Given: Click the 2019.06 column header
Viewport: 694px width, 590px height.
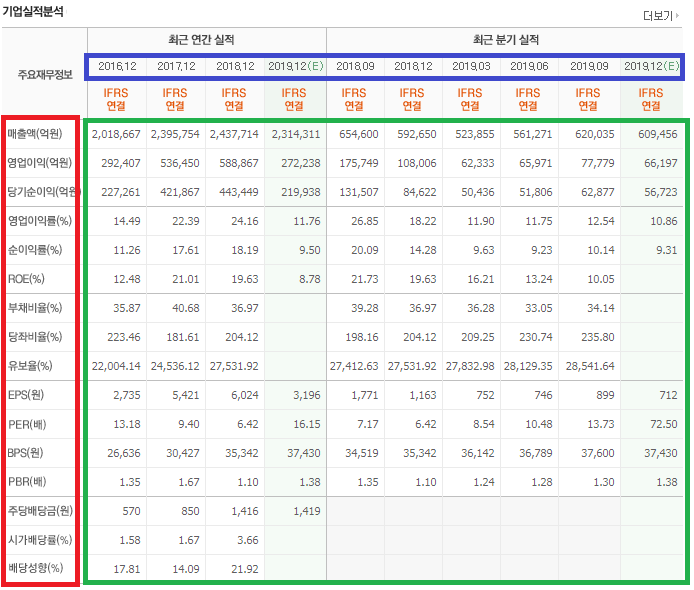Looking at the screenshot, I should pyautogui.click(x=529, y=66).
